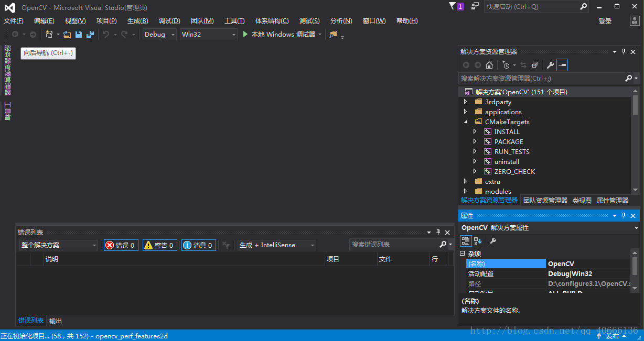Open the 调试(D) debug menu

pos(169,21)
